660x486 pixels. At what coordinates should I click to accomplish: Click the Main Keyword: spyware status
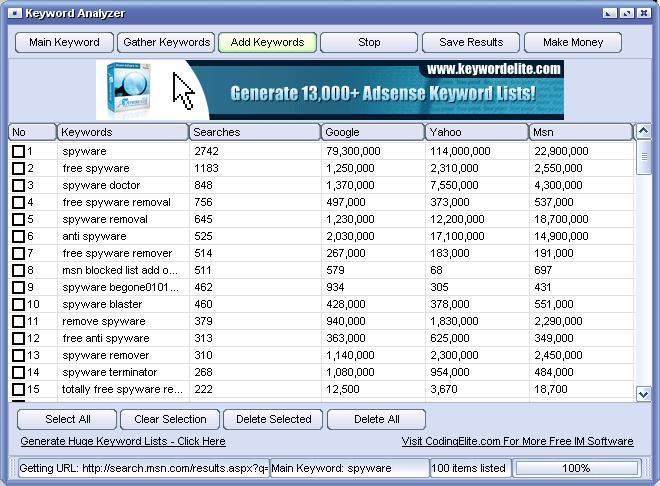[349, 468]
